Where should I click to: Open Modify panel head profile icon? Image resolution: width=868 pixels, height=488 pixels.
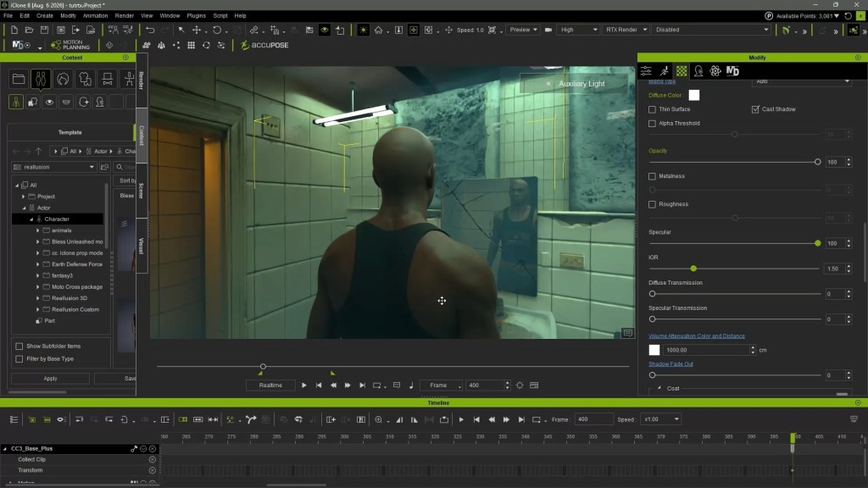[698, 71]
